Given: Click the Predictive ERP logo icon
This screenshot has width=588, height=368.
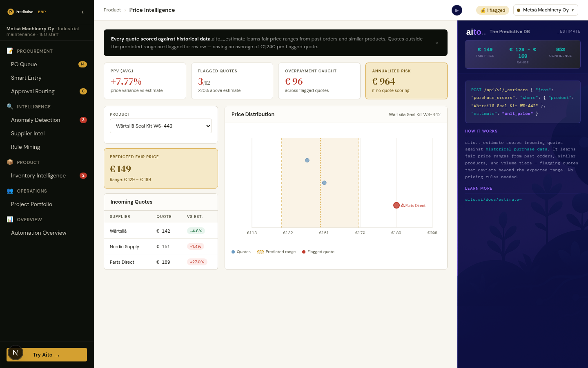Looking at the screenshot, I should click(11, 12).
